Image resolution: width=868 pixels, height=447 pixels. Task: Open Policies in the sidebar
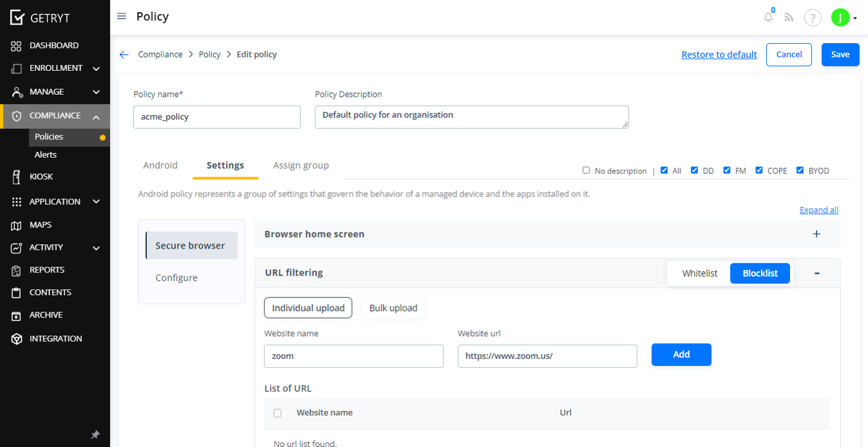(49, 137)
